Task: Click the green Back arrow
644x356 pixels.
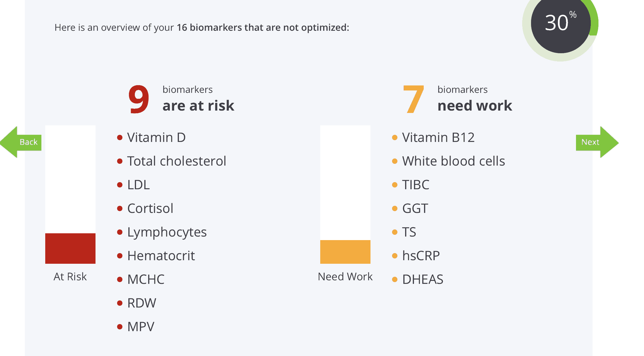Action: 21,142
